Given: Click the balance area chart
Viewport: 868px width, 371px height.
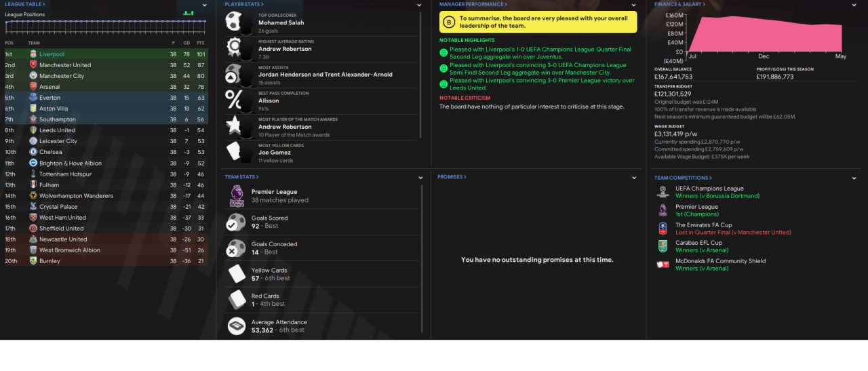Looking at the screenshot, I should click(x=764, y=34).
